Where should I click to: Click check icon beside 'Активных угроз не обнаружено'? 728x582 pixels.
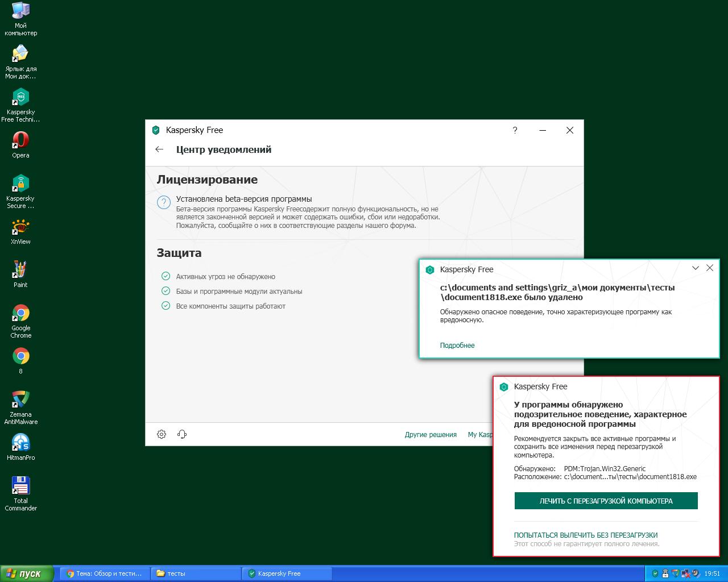166,276
